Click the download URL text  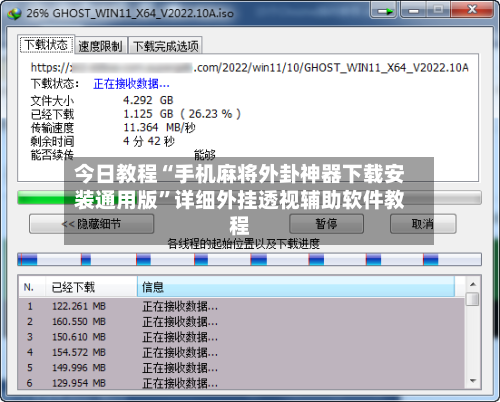pyautogui.click(x=249, y=67)
